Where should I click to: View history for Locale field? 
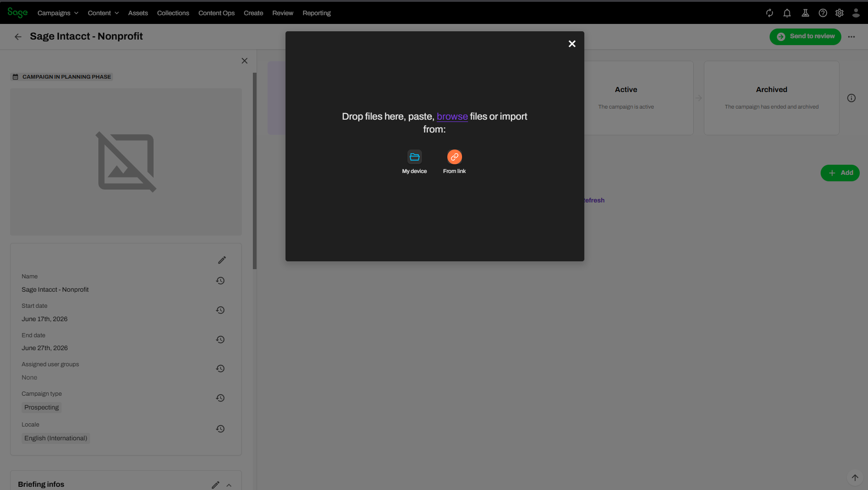tap(220, 429)
